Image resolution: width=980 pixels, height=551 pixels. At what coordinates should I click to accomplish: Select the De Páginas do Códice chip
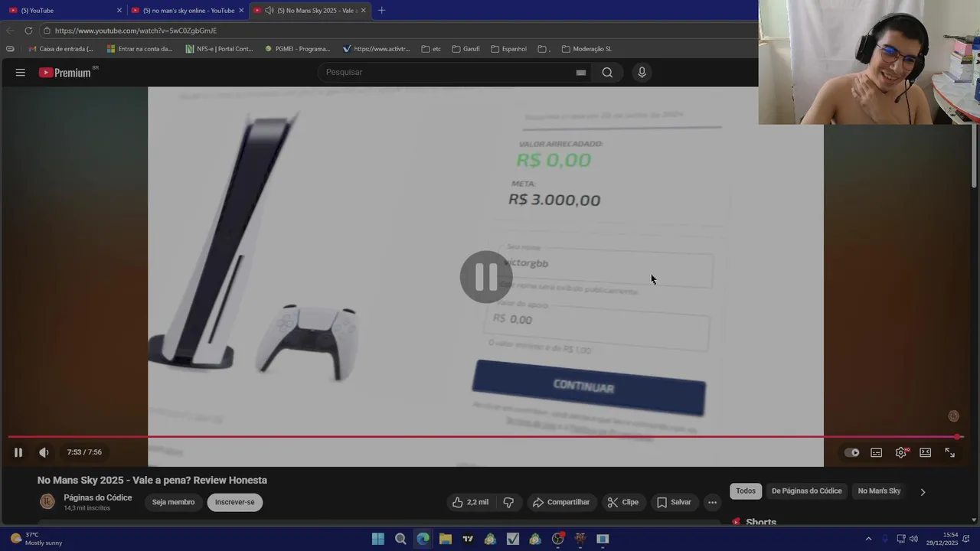point(806,491)
